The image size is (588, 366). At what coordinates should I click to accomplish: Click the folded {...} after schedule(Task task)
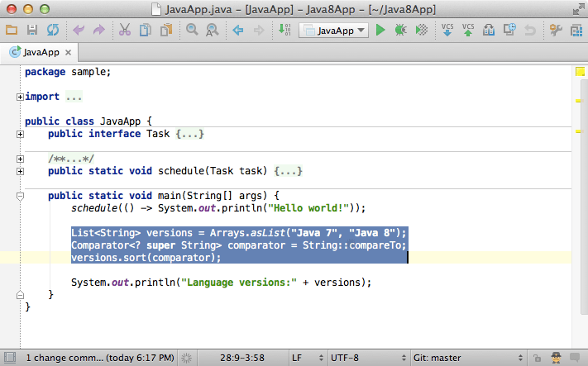(288, 171)
